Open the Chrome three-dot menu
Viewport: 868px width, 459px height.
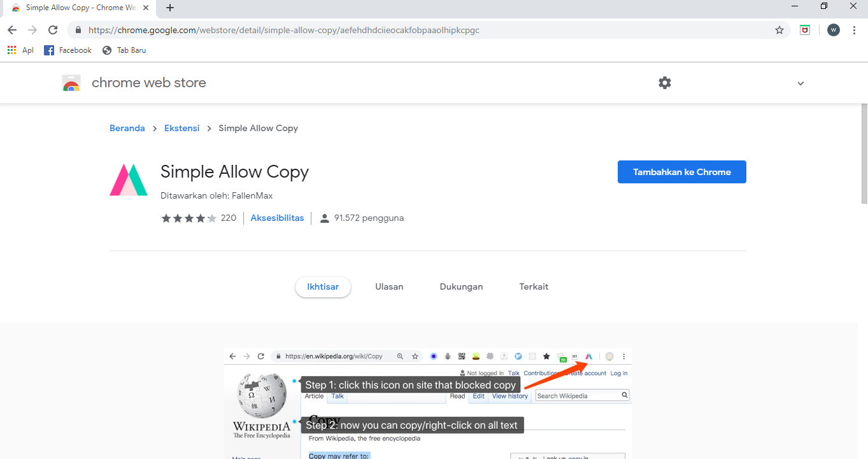(854, 29)
